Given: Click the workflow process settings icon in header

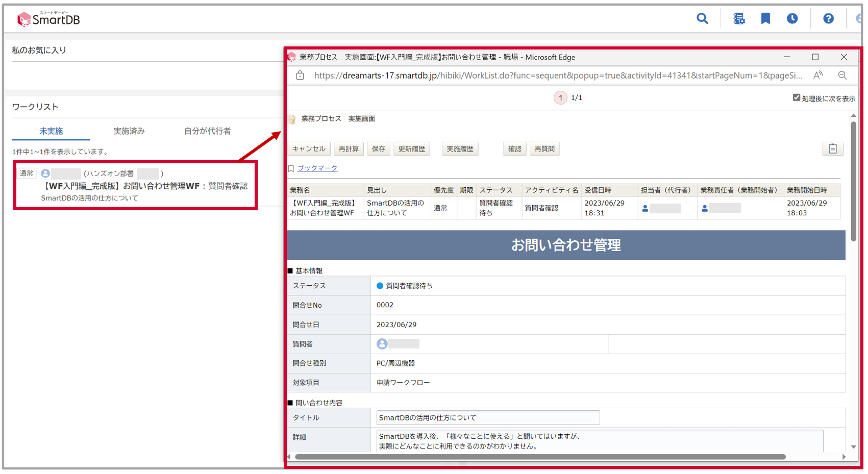Looking at the screenshot, I should [739, 18].
